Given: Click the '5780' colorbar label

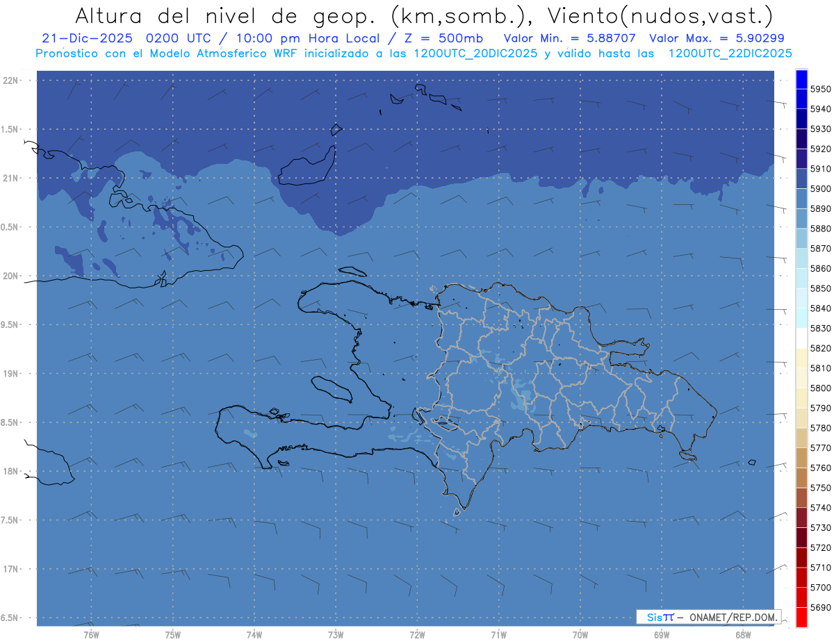Looking at the screenshot, I should 821,428.
